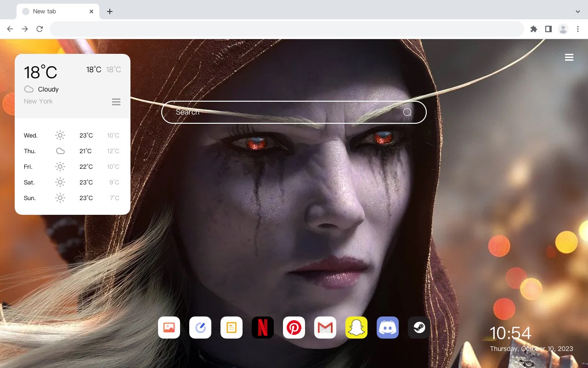Screen dimensions: 588x368
Task: Click the 7°C low for Sunday
Action: 114,198
